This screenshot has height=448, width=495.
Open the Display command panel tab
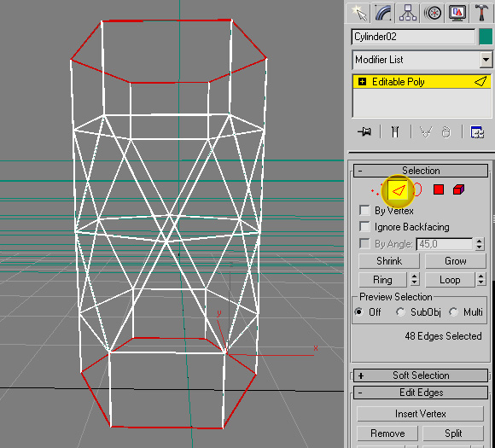tap(457, 13)
